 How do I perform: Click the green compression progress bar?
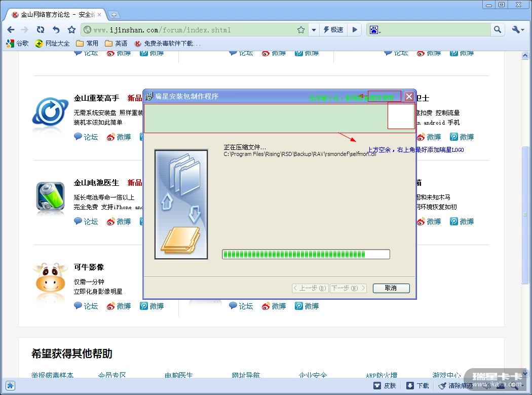(x=306, y=254)
